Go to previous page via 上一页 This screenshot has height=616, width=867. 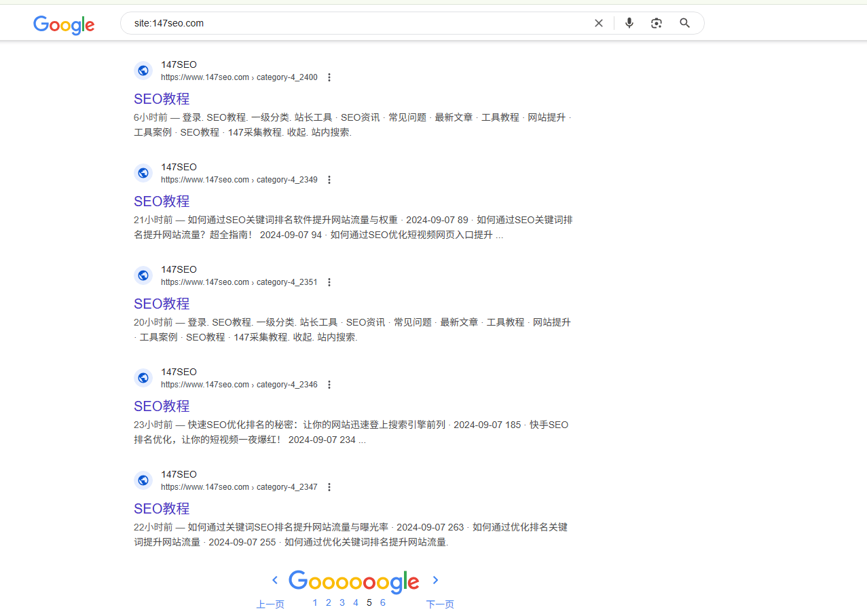point(270,604)
